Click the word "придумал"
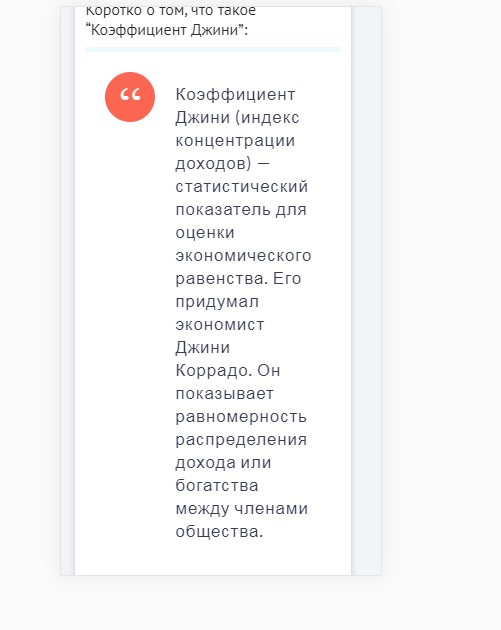Image resolution: width=501 pixels, height=630 pixels. coord(217,302)
